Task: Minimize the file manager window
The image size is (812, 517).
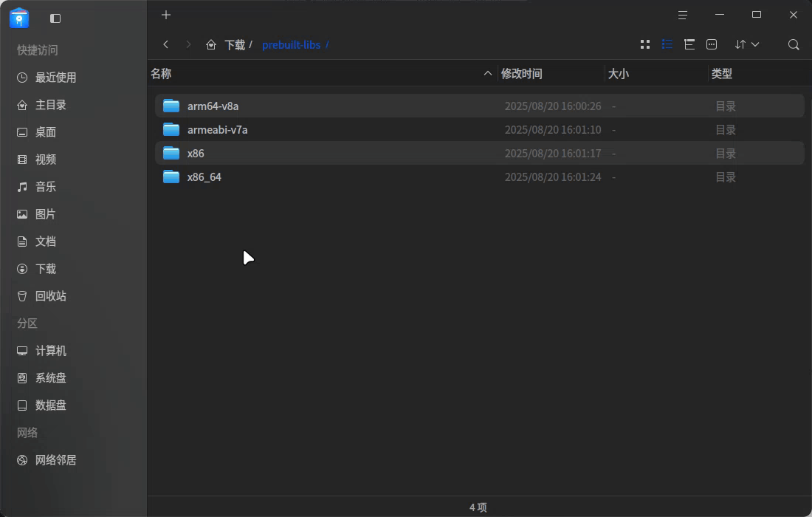Action: pyautogui.click(x=719, y=15)
